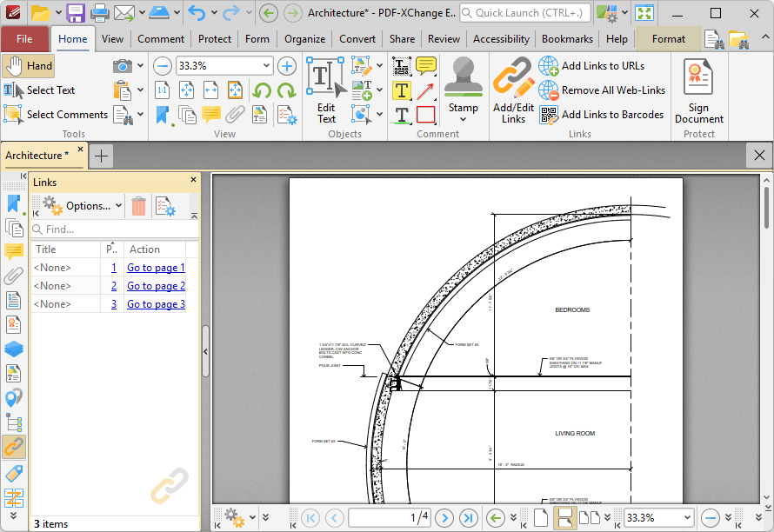Viewport: 774px width, 532px height.
Task: Toggle the Comments pane button in sidebar
Action: 14,252
